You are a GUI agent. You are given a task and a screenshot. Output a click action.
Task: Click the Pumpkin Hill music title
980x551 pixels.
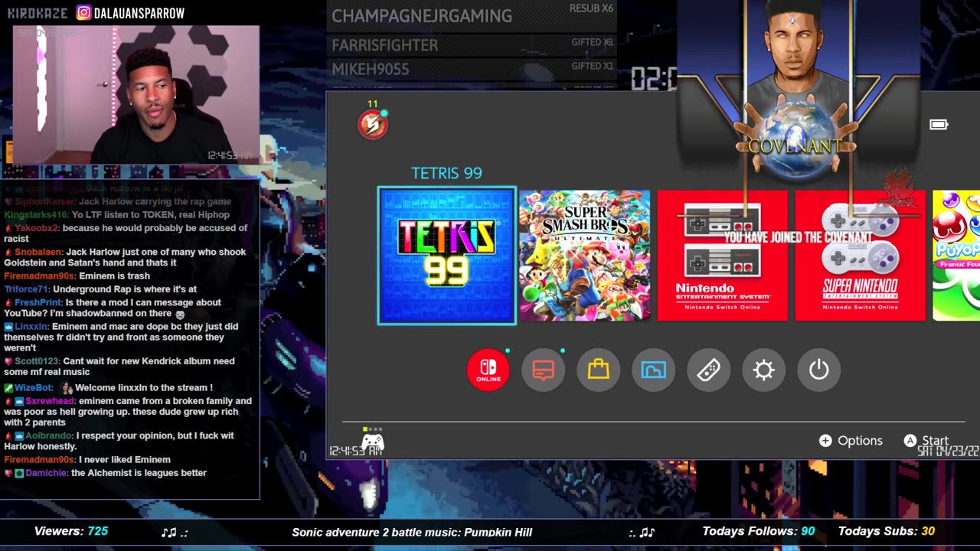pos(412,532)
